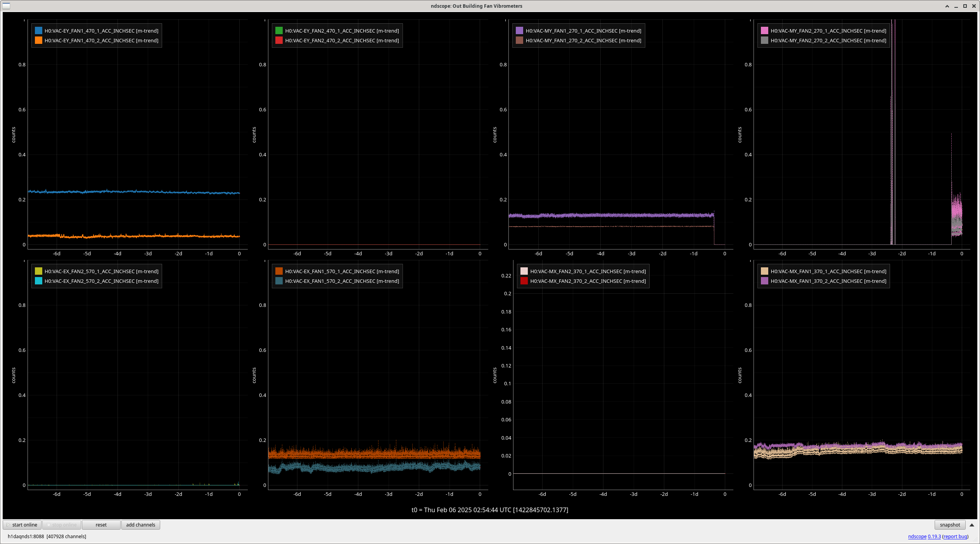
Task: Click the orange EY_FAN1_470_2 trace line
Action: [x=134, y=236]
